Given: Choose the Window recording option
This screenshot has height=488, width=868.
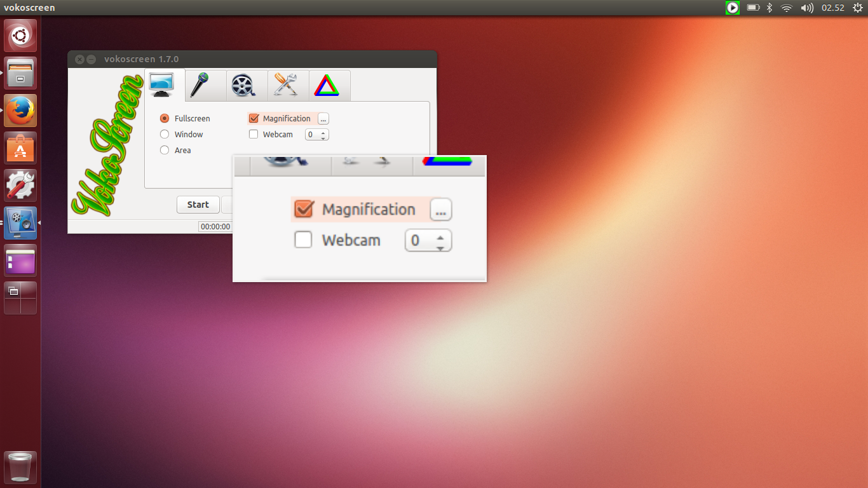Looking at the screenshot, I should (165, 134).
